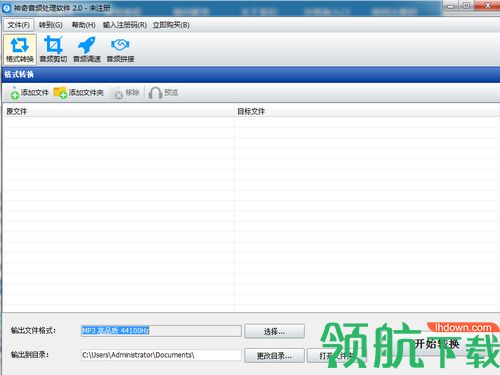Viewport: 500px width, 375px height.
Task: Click the 目标文件 column header
Action: click(367, 111)
